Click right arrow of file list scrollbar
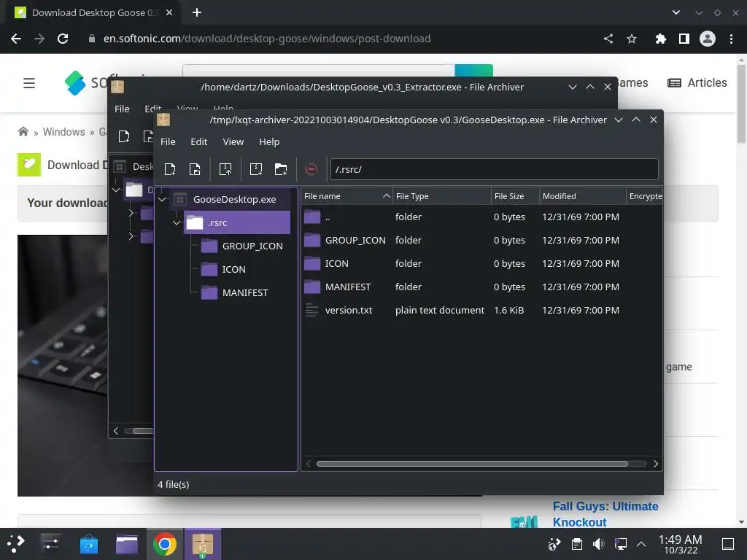Screen dimensions: 747x560 656,464
